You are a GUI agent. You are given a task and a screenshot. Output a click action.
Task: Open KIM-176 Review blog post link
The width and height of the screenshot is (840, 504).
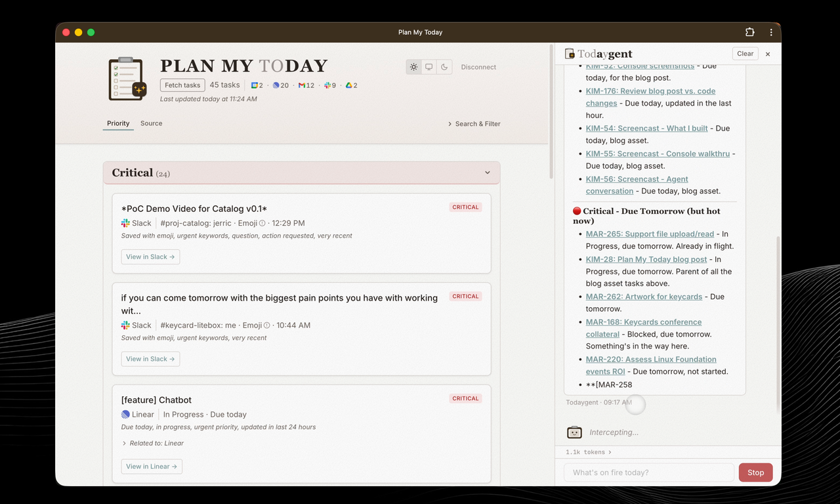coord(650,97)
